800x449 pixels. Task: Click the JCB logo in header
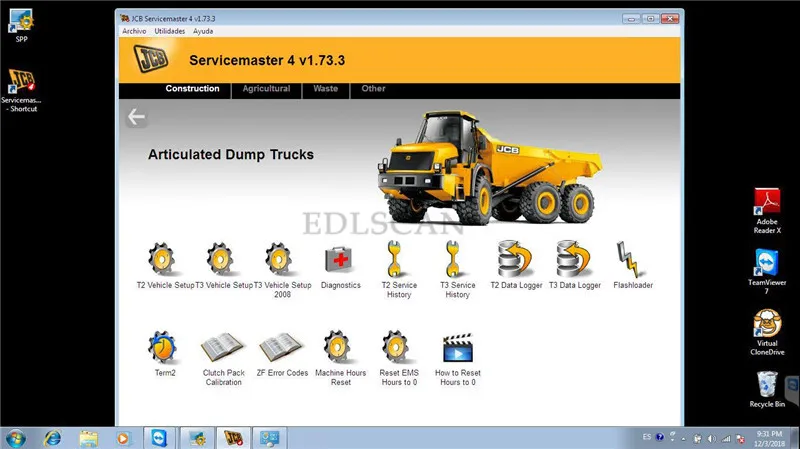click(x=151, y=58)
